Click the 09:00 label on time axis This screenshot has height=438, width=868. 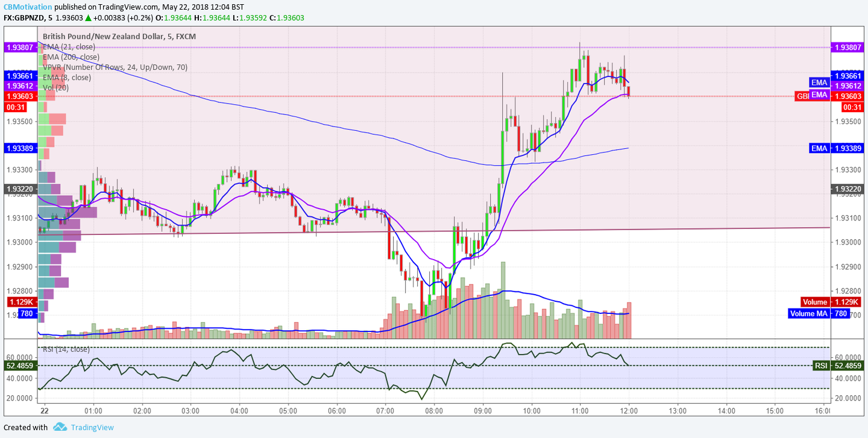click(x=483, y=411)
